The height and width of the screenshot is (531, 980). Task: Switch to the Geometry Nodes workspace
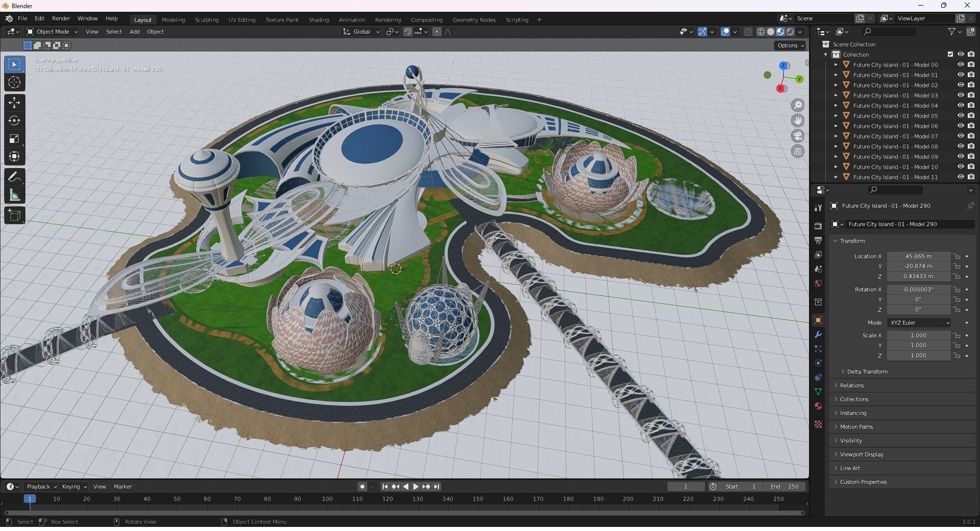click(x=474, y=19)
